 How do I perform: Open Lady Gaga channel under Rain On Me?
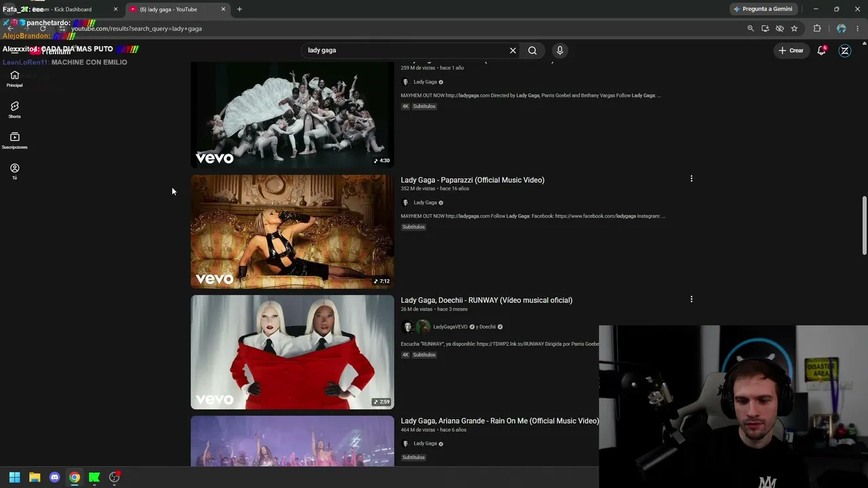pyautogui.click(x=425, y=443)
